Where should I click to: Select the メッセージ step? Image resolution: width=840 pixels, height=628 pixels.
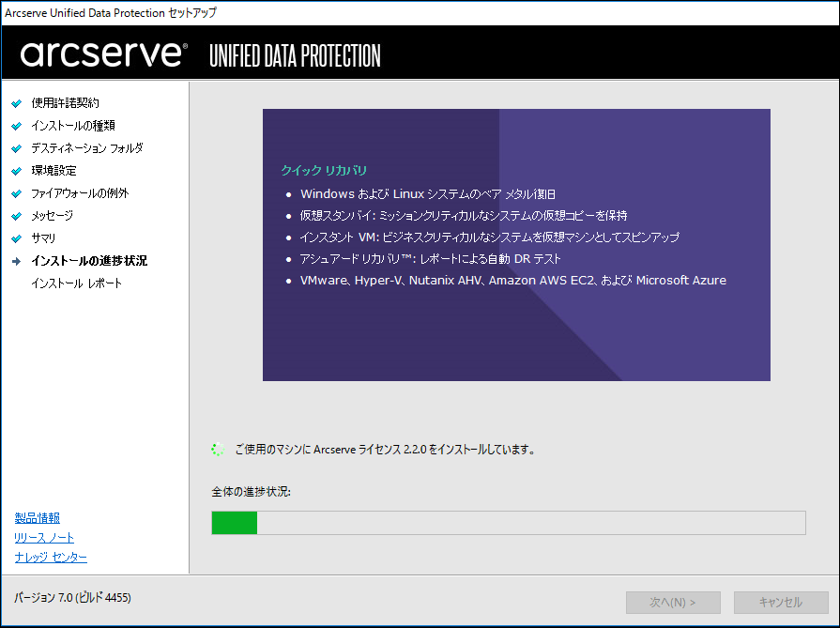52,215
